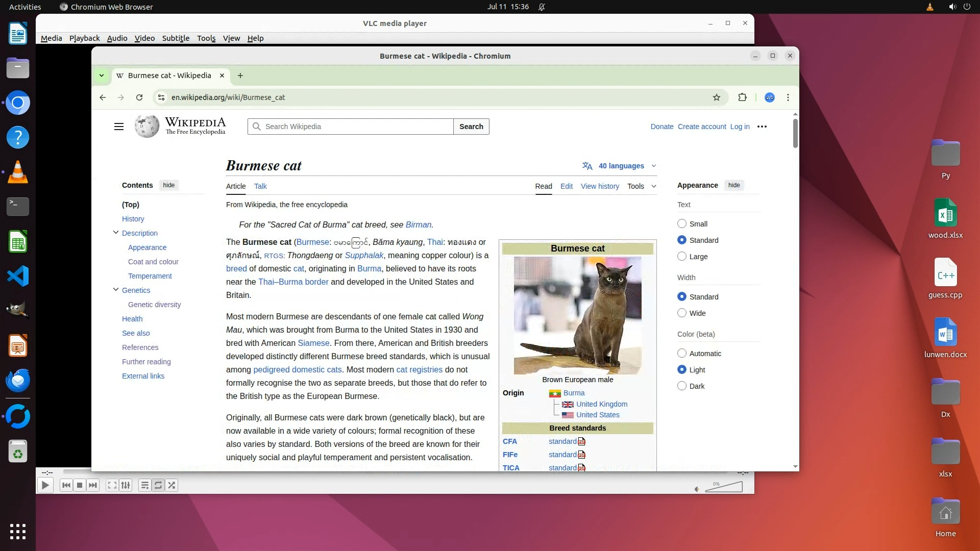Click the Birman hatnote link

(418, 224)
